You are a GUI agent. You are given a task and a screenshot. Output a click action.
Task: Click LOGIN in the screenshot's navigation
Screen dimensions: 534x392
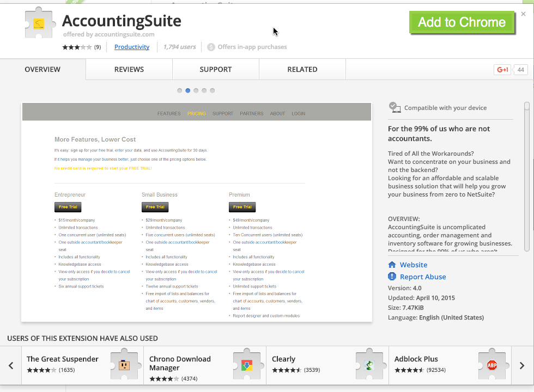point(299,114)
